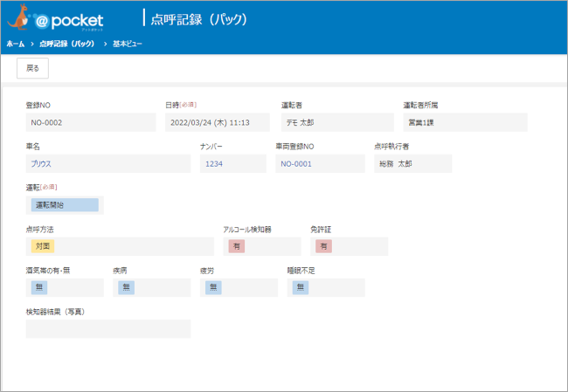Screen dimensions: 568x392
Task: Click the 点呼執行者 field 総務 太郎
Action: [413, 163]
